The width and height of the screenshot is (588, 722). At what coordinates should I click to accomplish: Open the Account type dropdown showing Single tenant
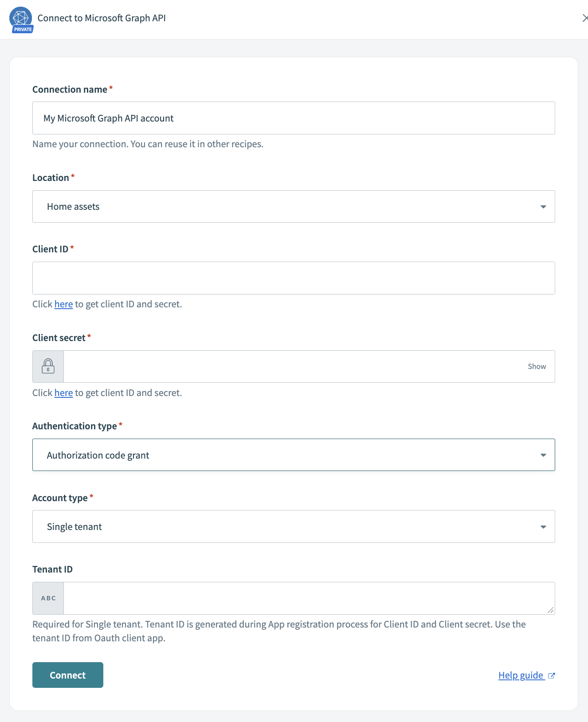click(543, 526)
